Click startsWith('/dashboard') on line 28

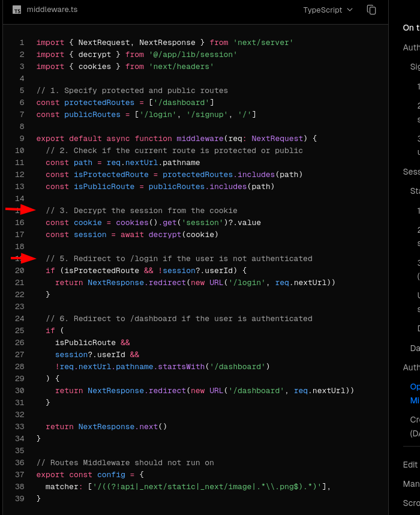(x=214, y=367)
